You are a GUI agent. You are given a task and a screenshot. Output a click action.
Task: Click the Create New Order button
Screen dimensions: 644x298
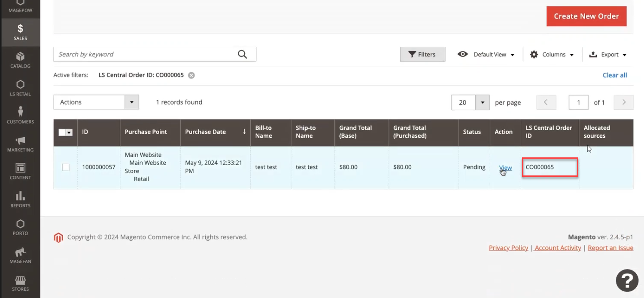coord(586,16)
